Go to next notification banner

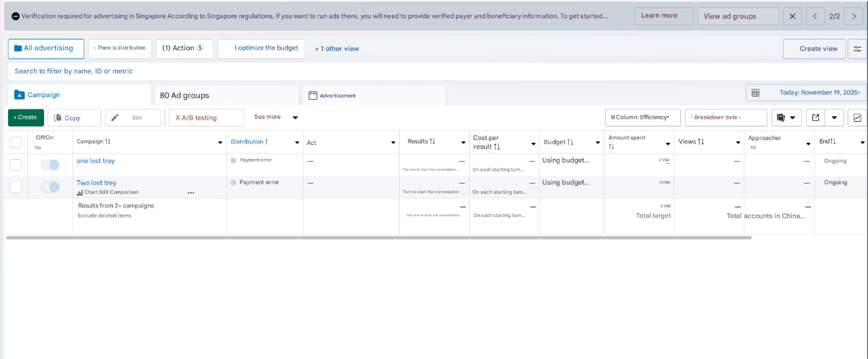click(x=854, y=16)
